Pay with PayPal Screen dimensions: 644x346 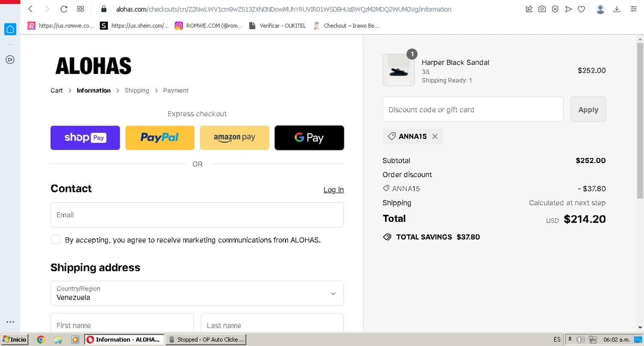[160, 138]
